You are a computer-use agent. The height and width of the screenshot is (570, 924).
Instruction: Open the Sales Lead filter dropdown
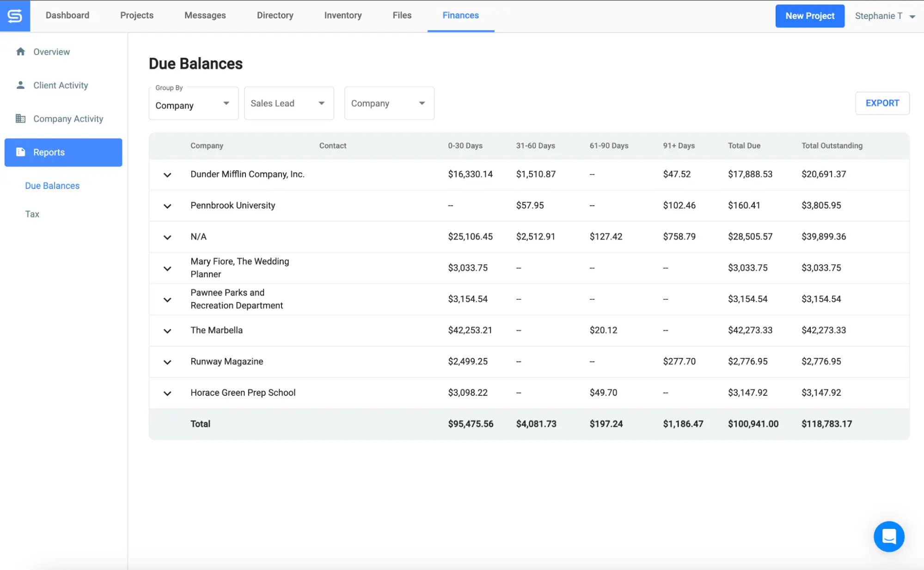click(x=289, y=103)
